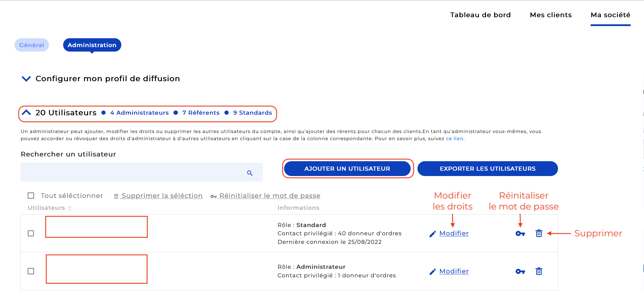Click the AJOUTER UN UTILISATEUR button

tap(347, 169)
